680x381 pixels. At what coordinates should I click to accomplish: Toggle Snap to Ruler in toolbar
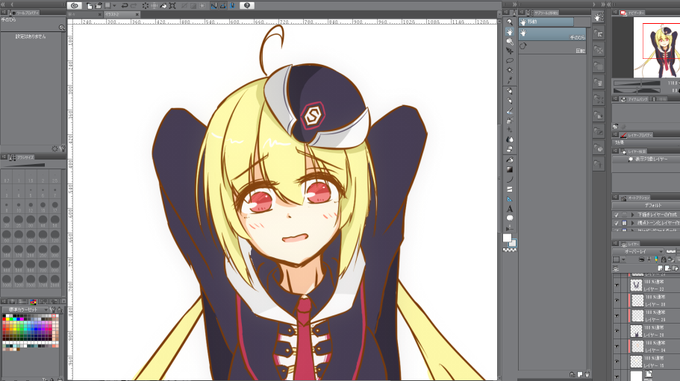214,6
